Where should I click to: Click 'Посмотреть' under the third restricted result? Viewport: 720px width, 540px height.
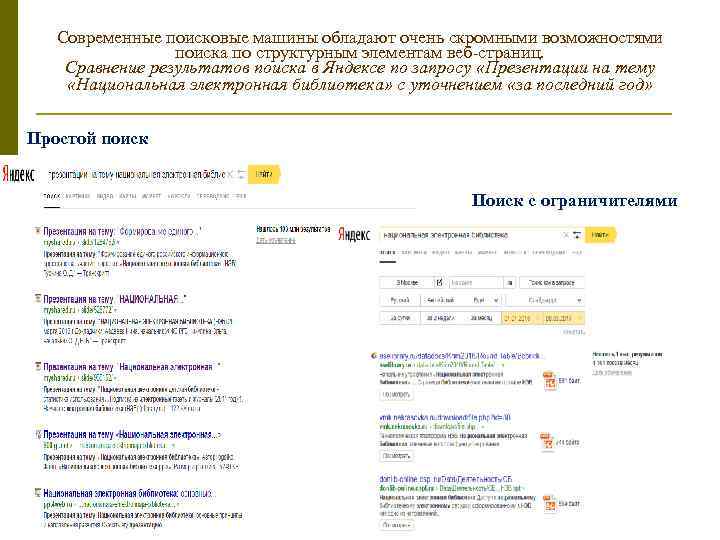pyautogui.click(x=396, y=524)
